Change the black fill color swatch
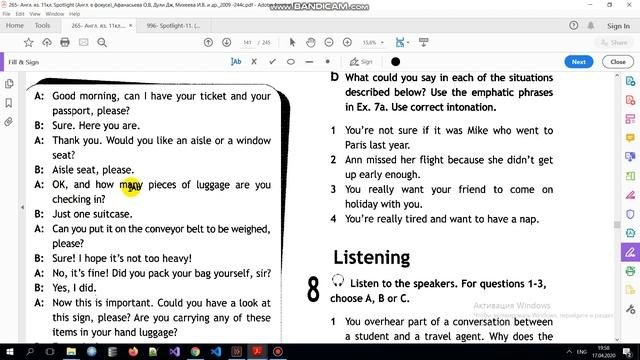Screen dimensions: 640x360 coord(396,62)
